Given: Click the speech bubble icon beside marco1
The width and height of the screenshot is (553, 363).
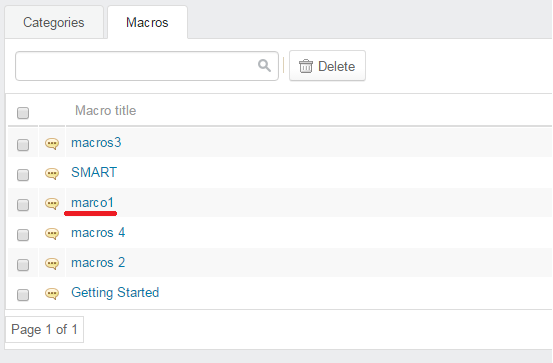Looking at the screenshot, I should pos(52,204).
